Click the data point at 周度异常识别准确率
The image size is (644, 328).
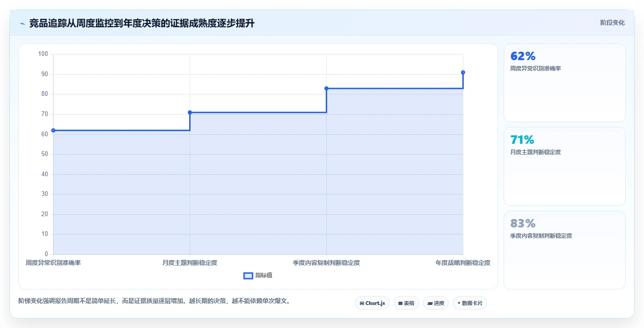tap(53, 130)
